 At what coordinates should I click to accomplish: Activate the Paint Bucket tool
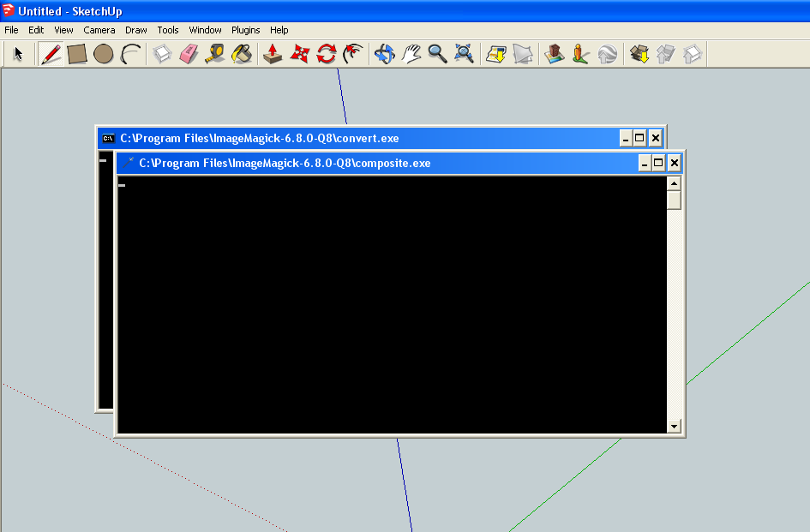pos(242,54)
